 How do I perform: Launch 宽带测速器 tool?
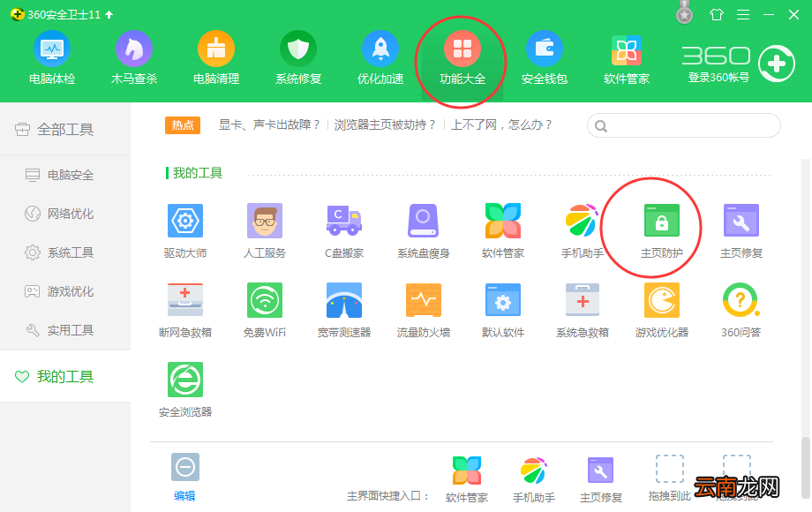344,311
